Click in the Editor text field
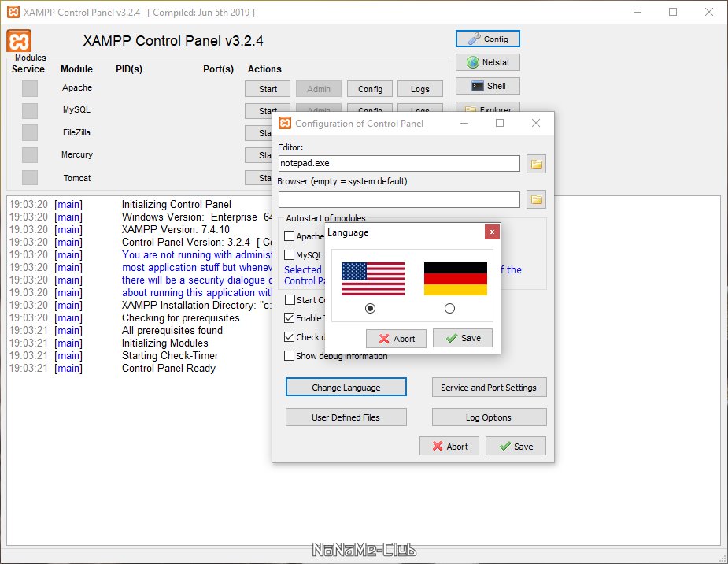Viewport: 728px width, 564px height. pos(399,164)
